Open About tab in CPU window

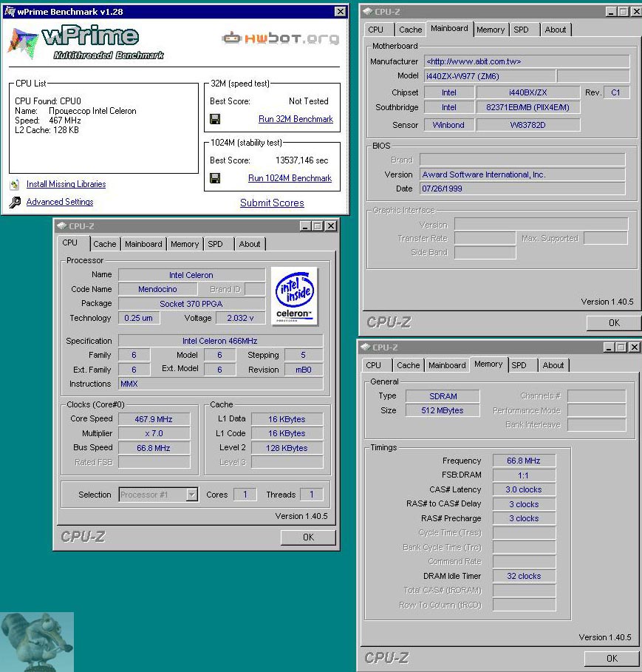click(x=250, y=244)
